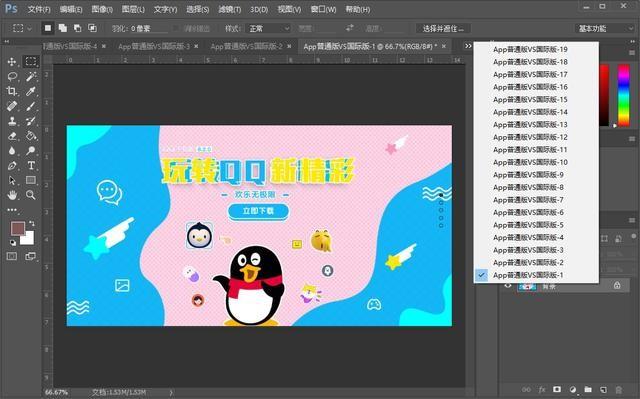The image size is (640, 399).
Task: Open the 文件(F) menu
Action: (39, 9)
